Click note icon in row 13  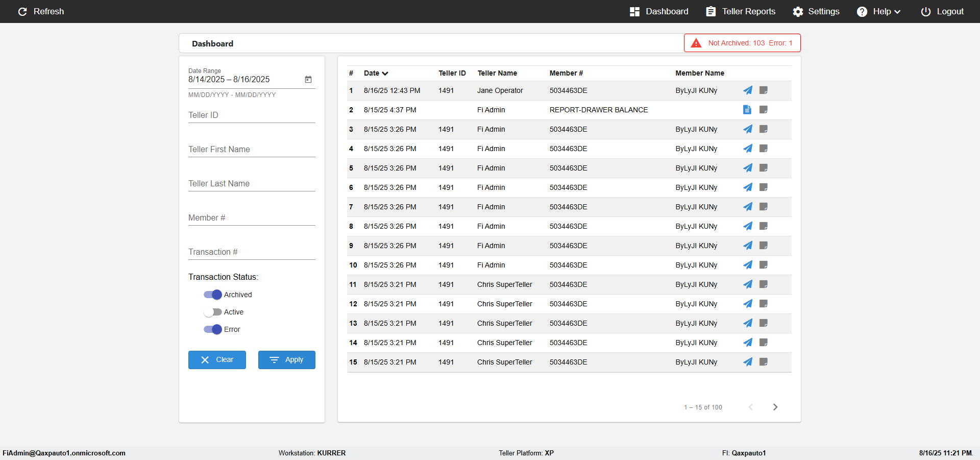[764, 323]
